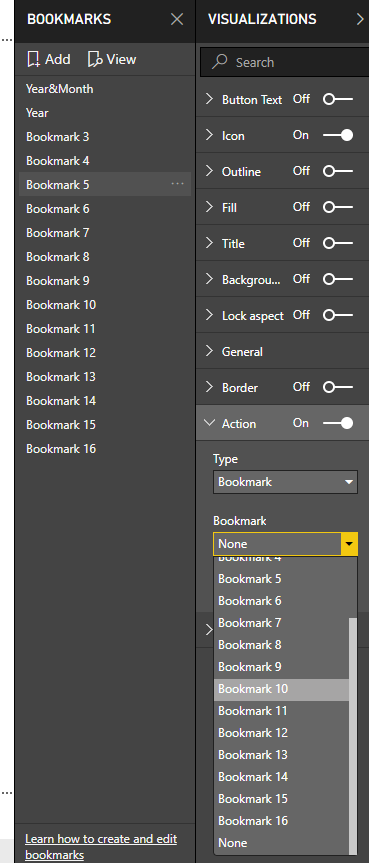Click the dropdown list scrollbar
The height and width of the screenshot is (863, 369).
pos(353,736)
